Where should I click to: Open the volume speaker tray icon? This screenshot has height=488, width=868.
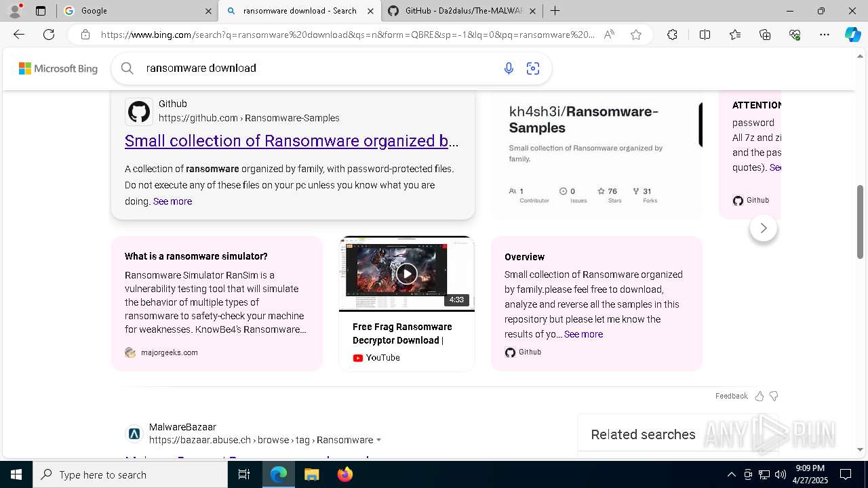tap(781, 474)
